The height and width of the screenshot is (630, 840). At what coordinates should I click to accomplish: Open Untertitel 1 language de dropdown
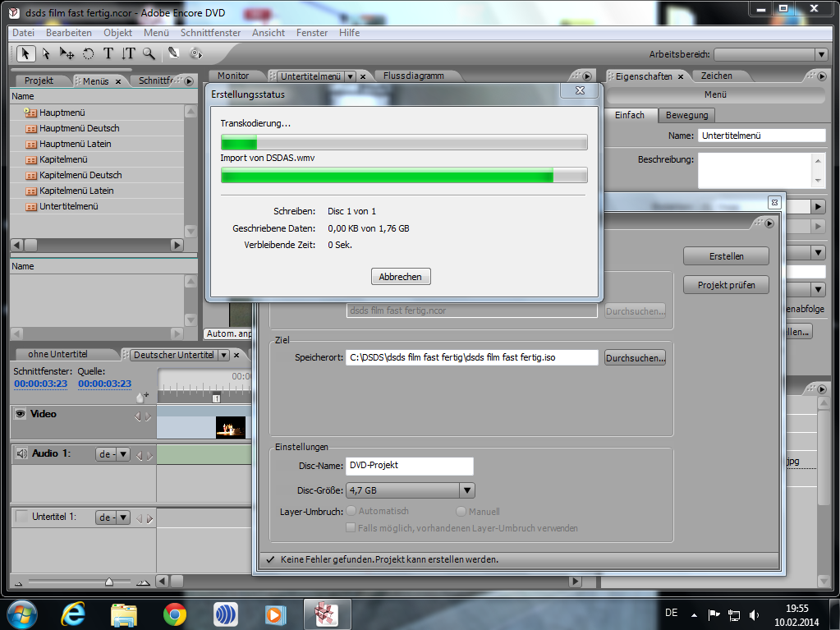112,517
